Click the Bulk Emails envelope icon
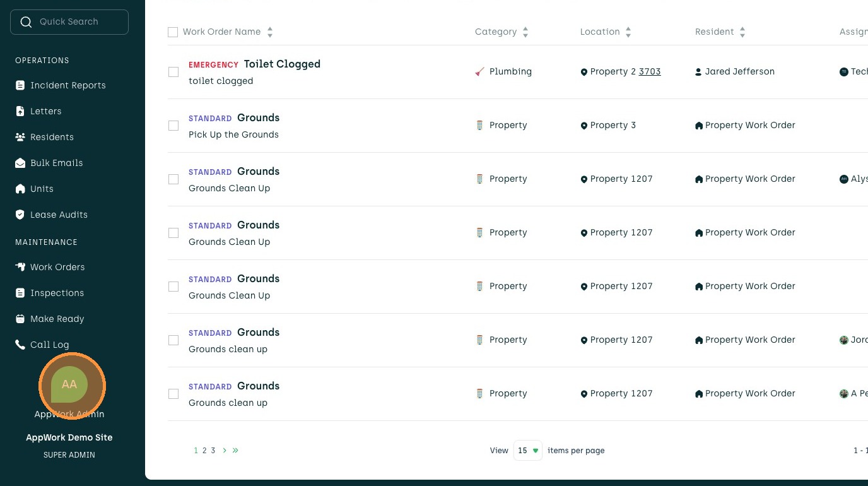Viewport: 868px width, 486px height. pos(20,163)
